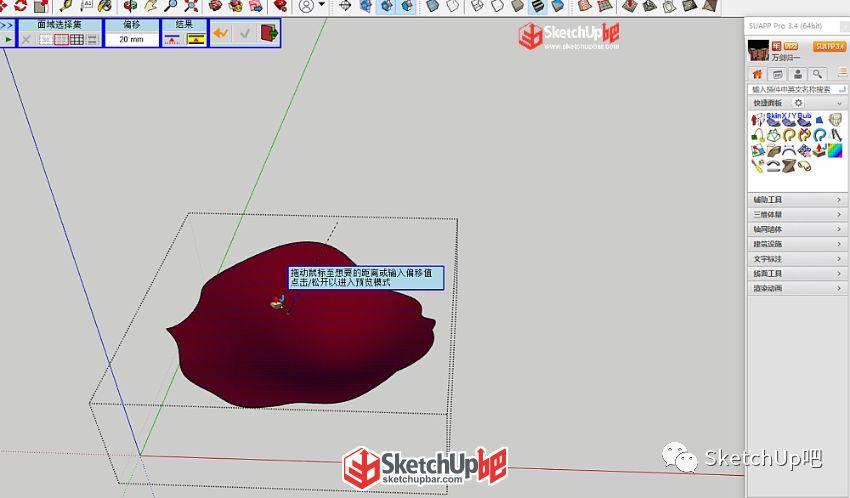Clear face selection with gray X
This screenshot has height=498, width=850.
26,40
